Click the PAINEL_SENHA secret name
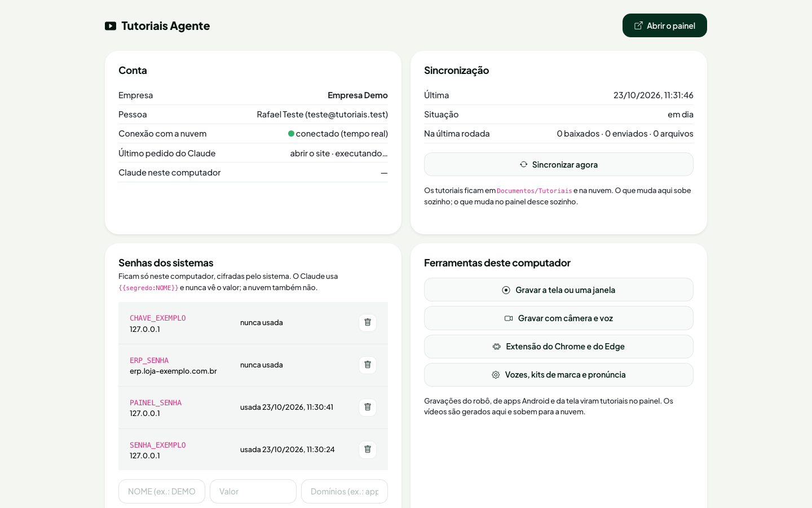 click(156, 403)
